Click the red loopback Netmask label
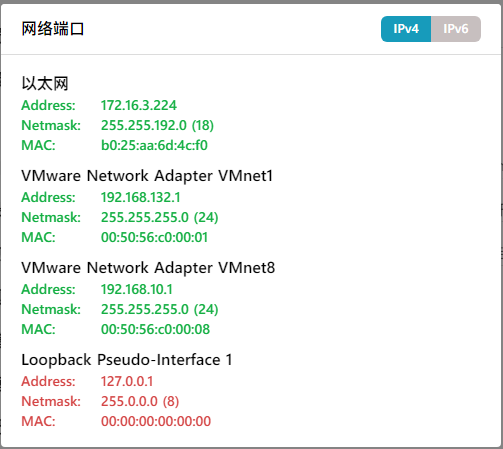The width and height of the screenshot is (503, 449). [x=51, y=401]
